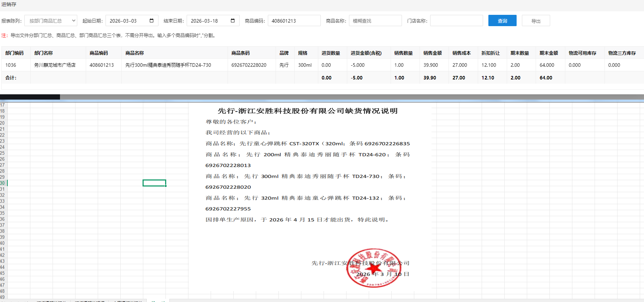Focus the 商品编码 input containing 408601213
Image resolution: width=644 pixels, height=302 pixels.
(x=294, y=21)
